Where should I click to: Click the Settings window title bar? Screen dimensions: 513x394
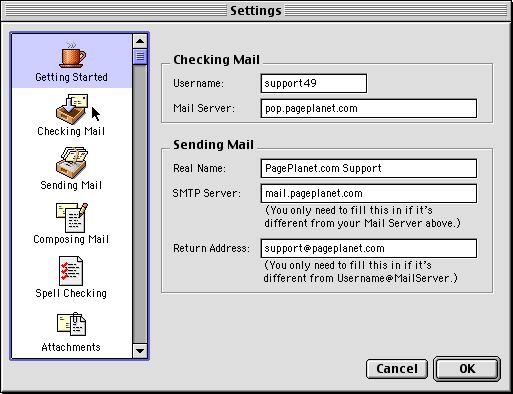(256, 11)
